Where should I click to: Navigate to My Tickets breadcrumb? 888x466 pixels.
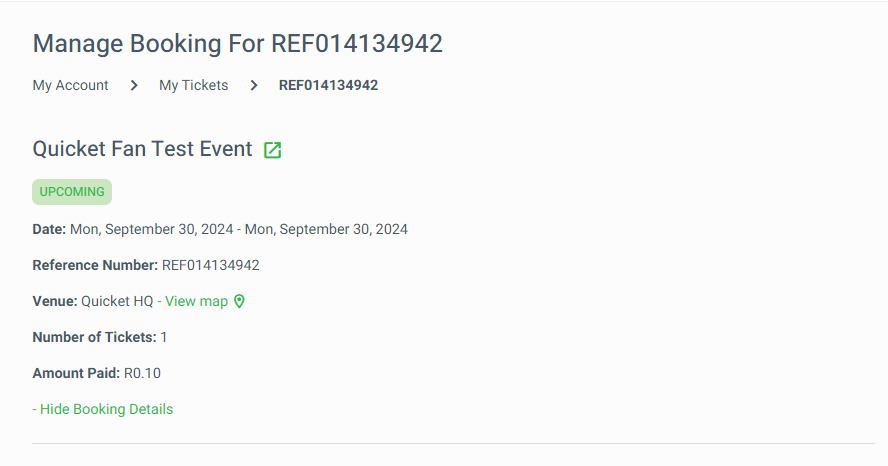194,85
